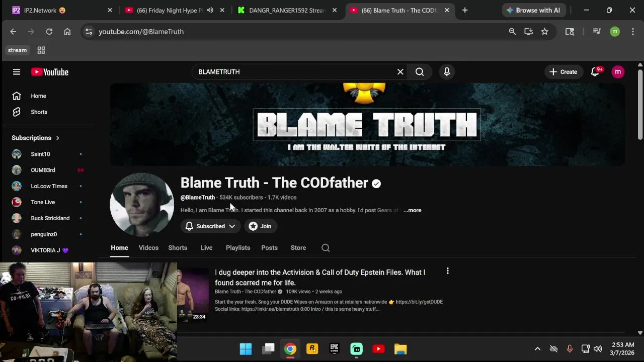This screenshot has width=644, height=362.
Task: Open Epic Games launcher from taskbar
Action: pyautogui.click(x=335, y=349)
